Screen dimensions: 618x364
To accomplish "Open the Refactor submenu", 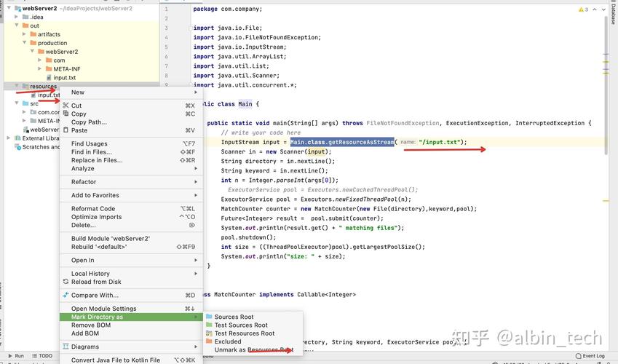I will (x=131, y=182).
